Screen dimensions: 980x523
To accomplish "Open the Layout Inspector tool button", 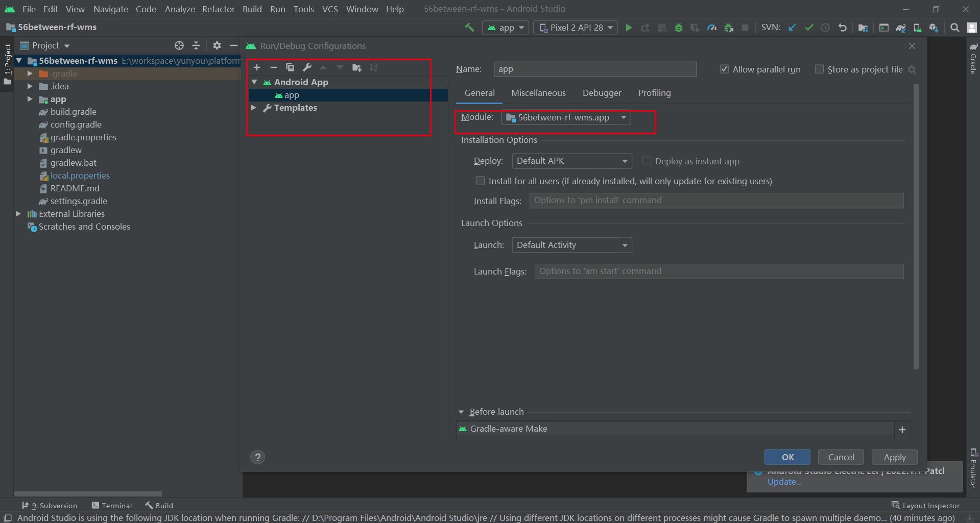I will (x=925, y=506).
